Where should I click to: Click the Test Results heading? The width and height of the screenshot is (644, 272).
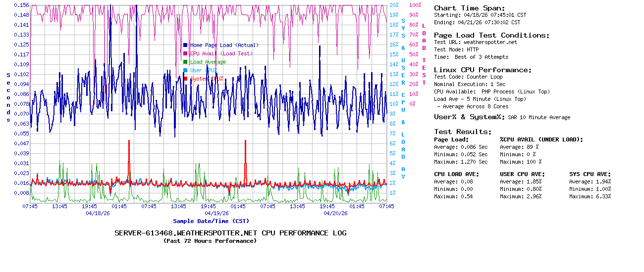coord(463,132)
